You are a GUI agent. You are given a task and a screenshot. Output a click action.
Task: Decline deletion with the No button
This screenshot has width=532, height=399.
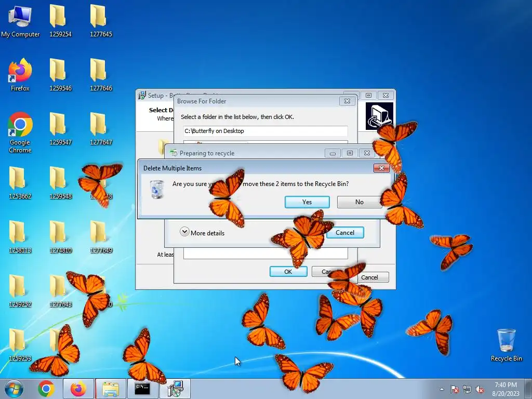tap(360, 202)
